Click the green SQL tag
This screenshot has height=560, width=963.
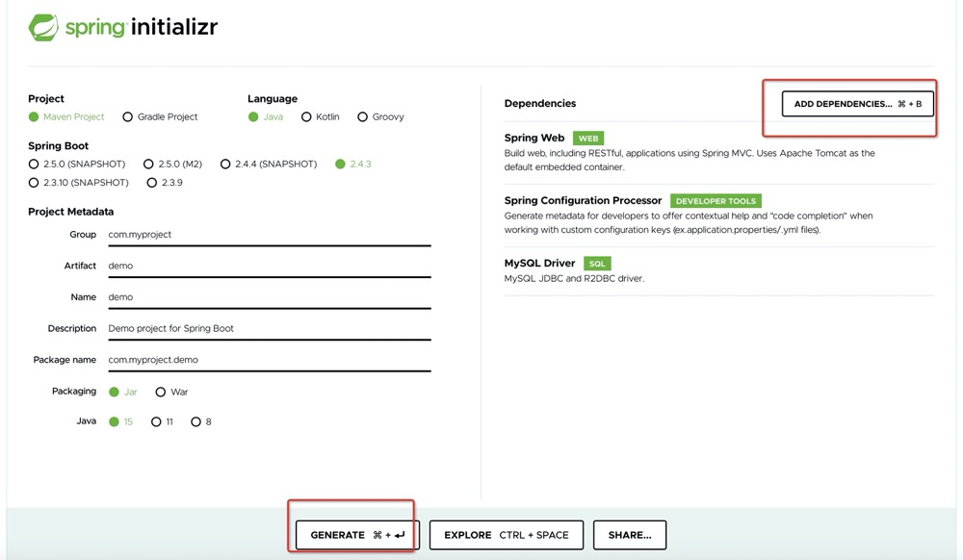597,263
